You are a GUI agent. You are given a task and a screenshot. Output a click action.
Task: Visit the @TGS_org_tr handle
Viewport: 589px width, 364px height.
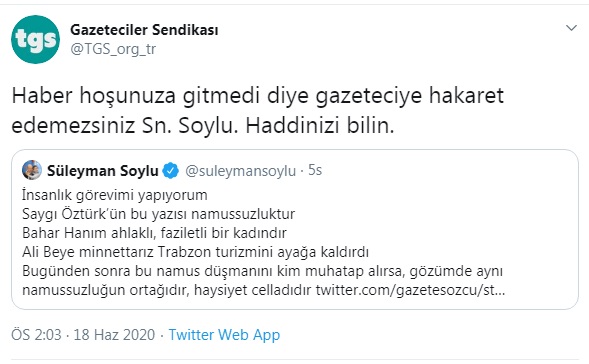click(x=113, y=49)
